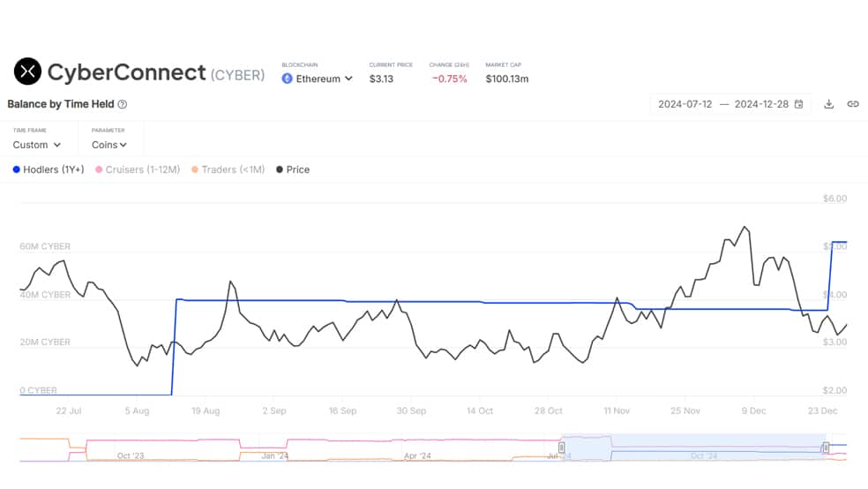Click the Ethereum coin icon

(287, 79)
